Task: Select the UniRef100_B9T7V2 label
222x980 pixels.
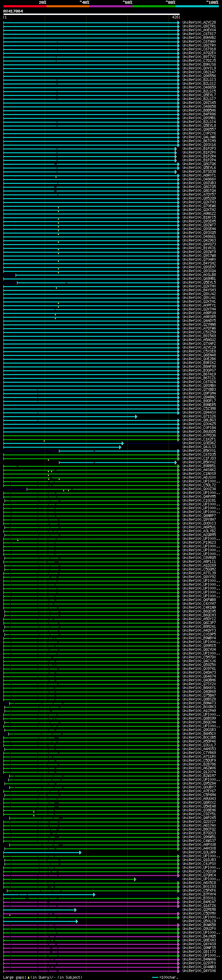Action: 199,57
